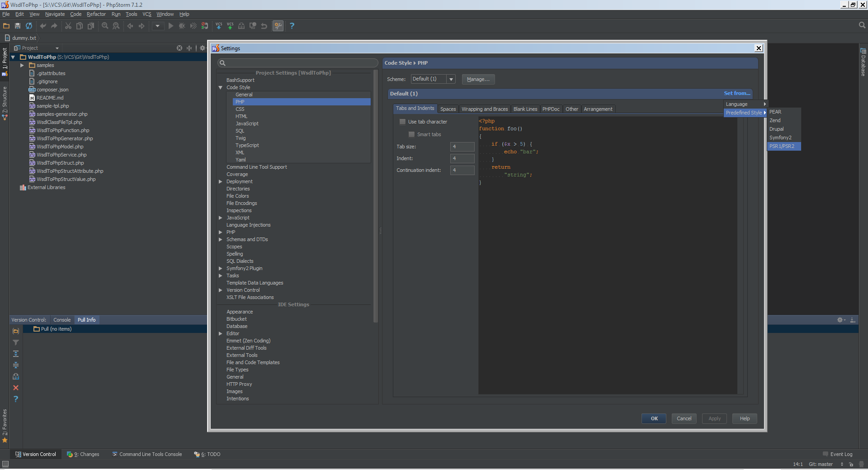Click the Copy icon in the toolbar
Screen dimensions: 868x470
tap(80, 26)
